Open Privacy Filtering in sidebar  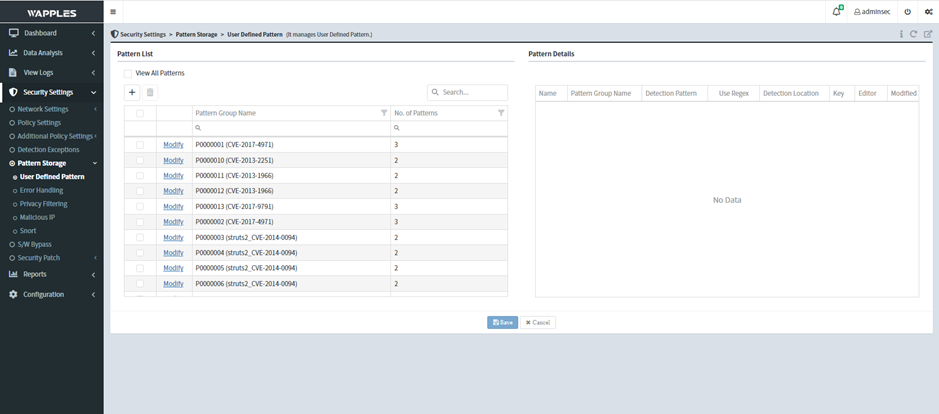44,203
